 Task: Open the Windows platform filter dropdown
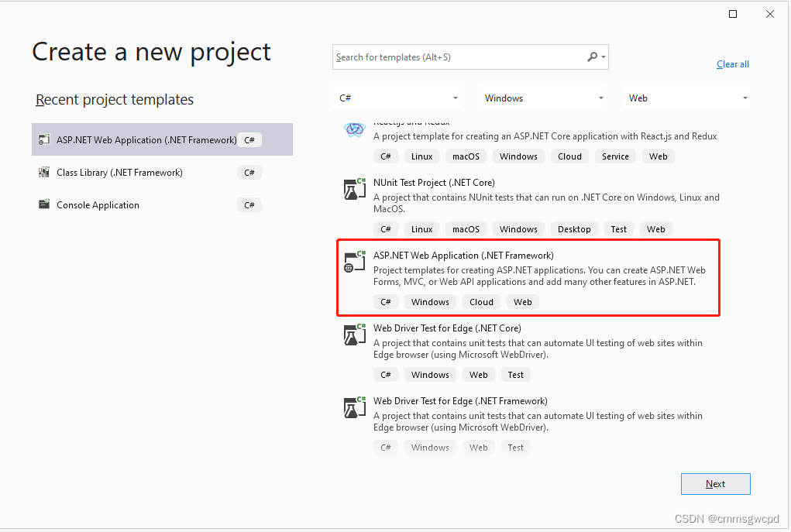(542, 98)
